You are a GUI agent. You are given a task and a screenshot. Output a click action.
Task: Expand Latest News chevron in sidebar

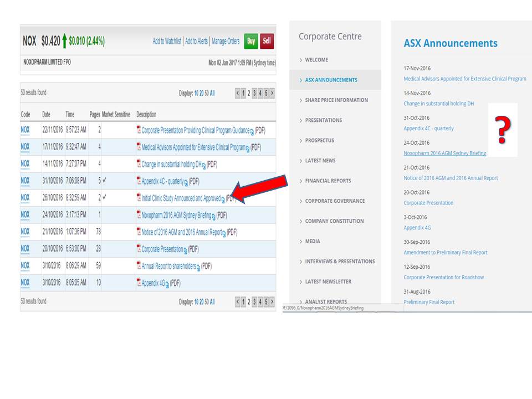[x=300, y=161]
